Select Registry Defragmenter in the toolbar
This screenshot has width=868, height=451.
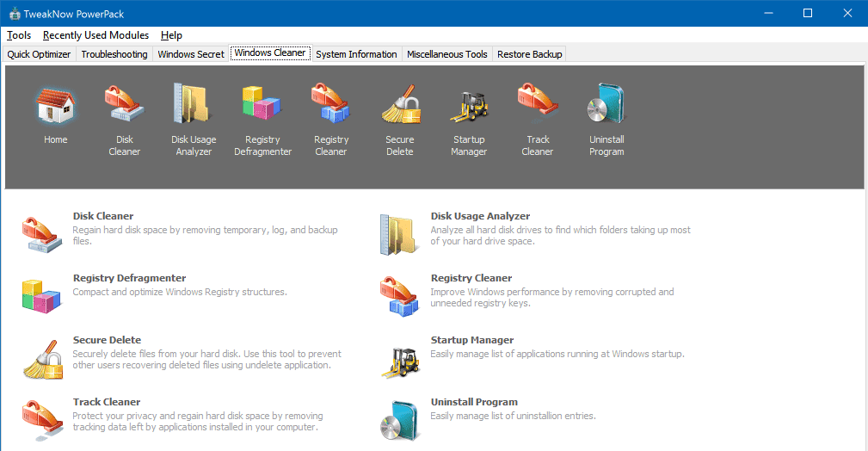(262, 103)
